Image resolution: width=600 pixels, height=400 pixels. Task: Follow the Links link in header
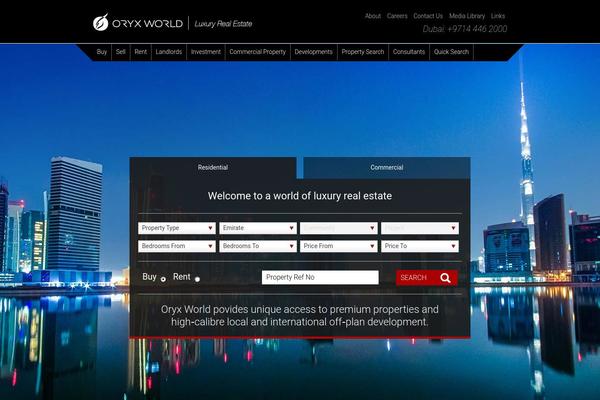[498, 16]
